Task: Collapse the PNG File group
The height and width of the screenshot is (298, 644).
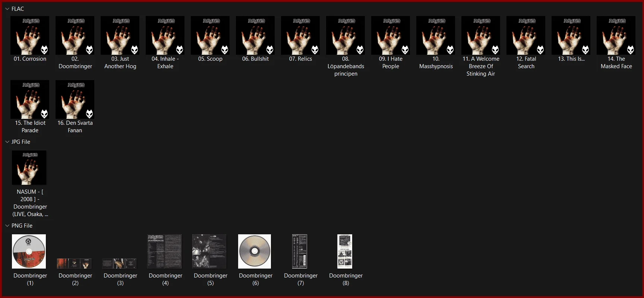Action: (x=7, y=226)
